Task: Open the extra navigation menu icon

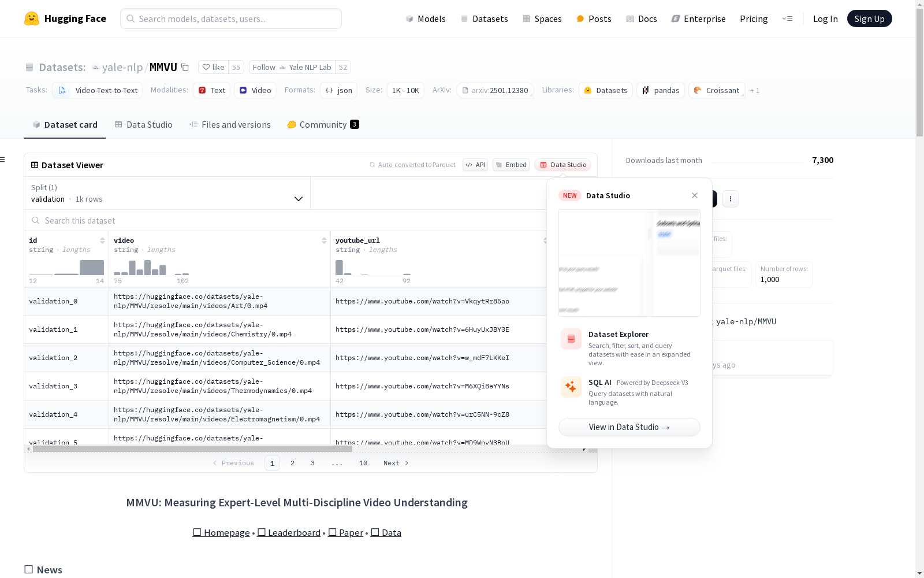Action: (787, 18)
